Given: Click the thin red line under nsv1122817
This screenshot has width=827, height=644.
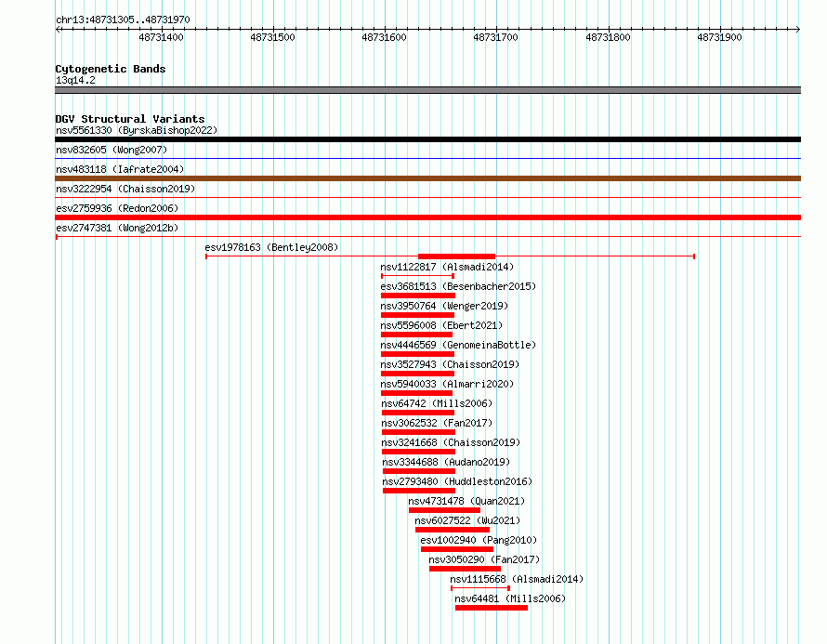Looking at the screenshot, I should (418, 276).
